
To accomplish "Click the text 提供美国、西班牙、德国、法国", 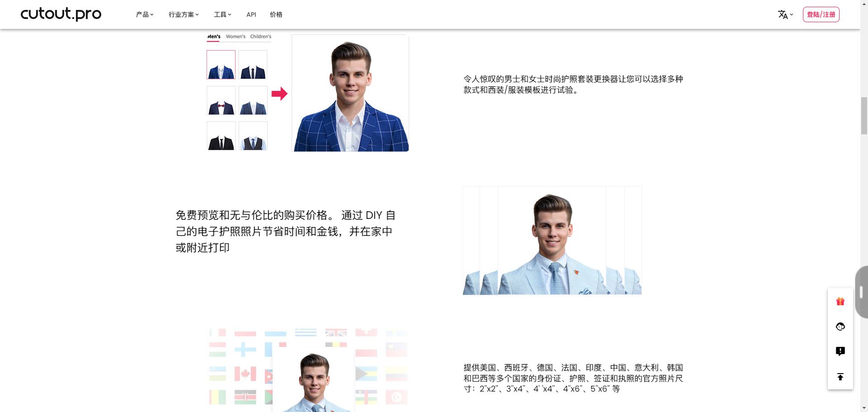I will 524,368.
